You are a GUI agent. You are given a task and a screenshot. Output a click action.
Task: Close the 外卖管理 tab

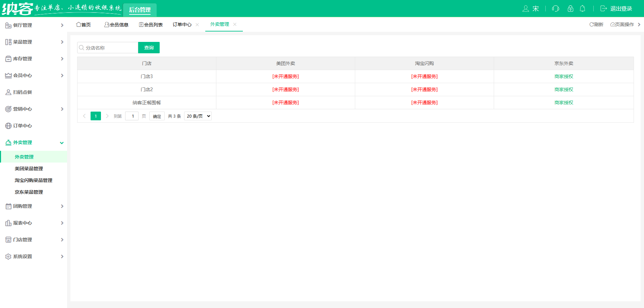click(x=235, y=24)
